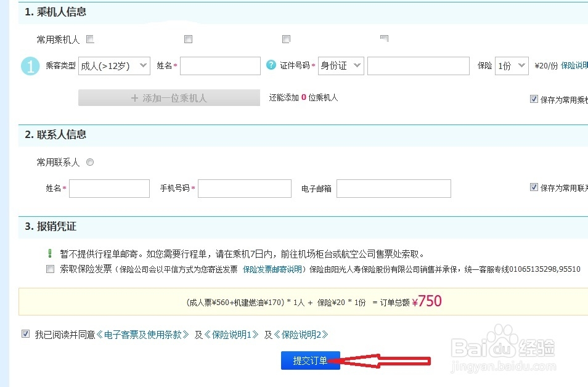The height and width of the screenshot is (387, 588).
Task: Click the order total ¥750
Action: (x=427, y=301)
